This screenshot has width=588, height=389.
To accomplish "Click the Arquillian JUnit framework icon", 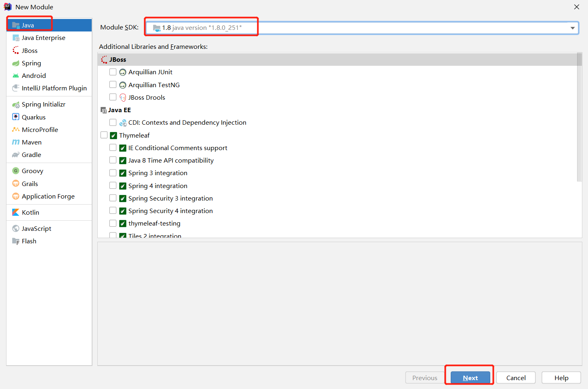I will pyautogui.click(x=123, y=72).
